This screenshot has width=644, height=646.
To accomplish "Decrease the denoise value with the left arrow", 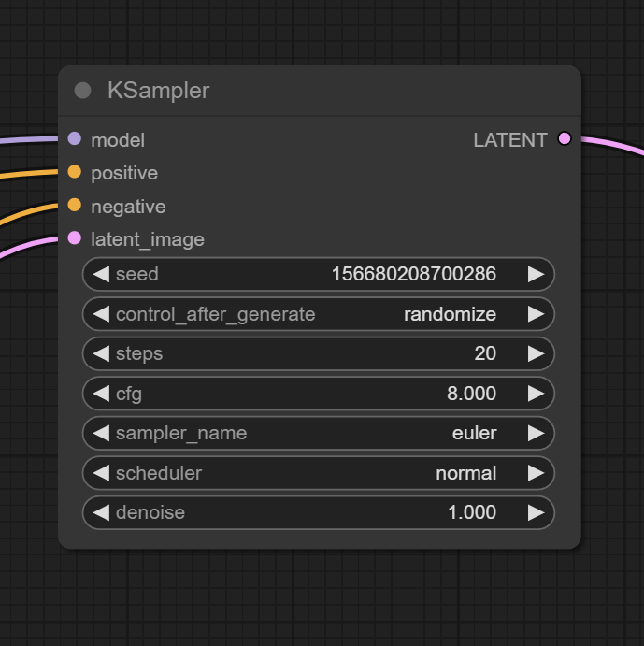I will 101,513.
